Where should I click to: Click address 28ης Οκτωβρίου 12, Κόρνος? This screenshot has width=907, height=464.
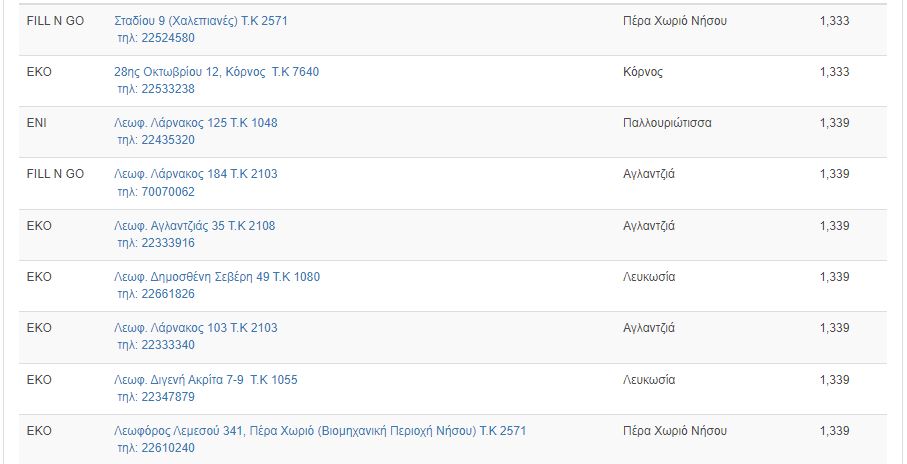(x=216, y=72)
